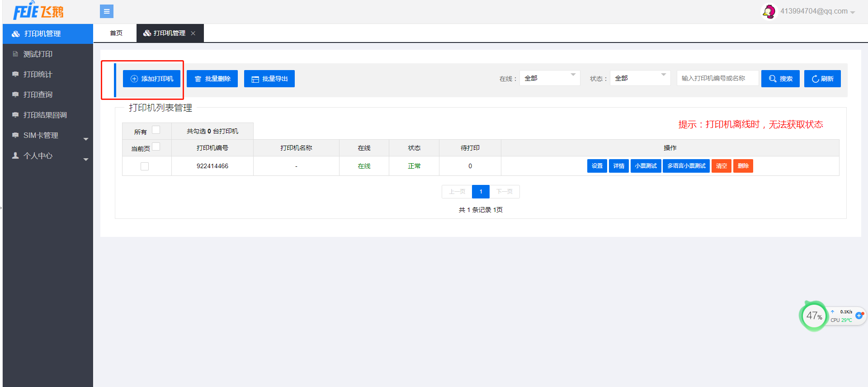Open the 状态 filter dropdown

tap(640, 78)
